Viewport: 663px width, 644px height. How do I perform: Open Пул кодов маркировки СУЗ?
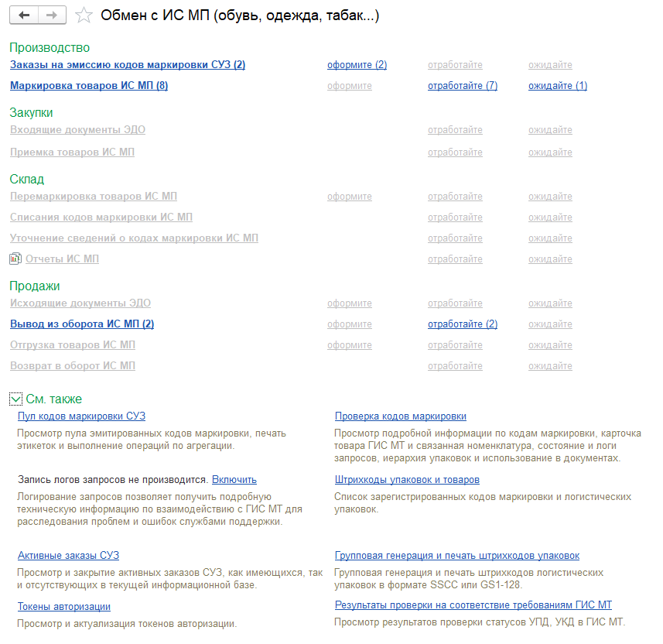pos(81,416)
